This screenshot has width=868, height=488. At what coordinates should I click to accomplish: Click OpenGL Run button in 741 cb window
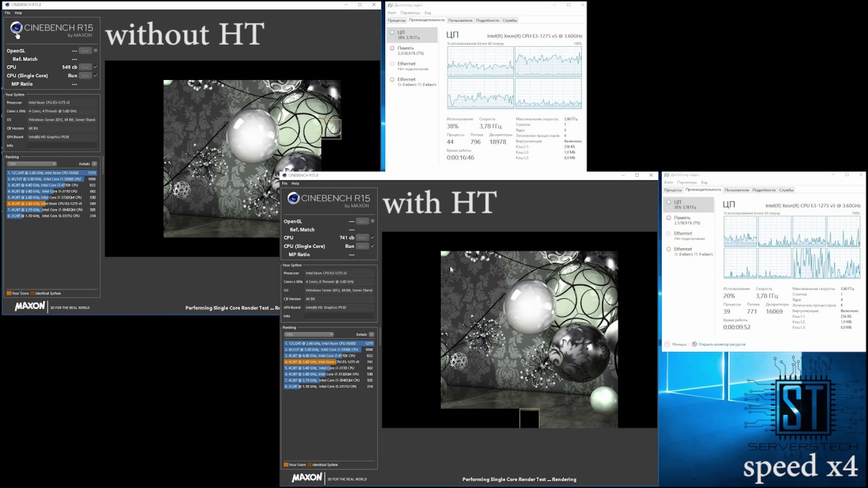362,221
